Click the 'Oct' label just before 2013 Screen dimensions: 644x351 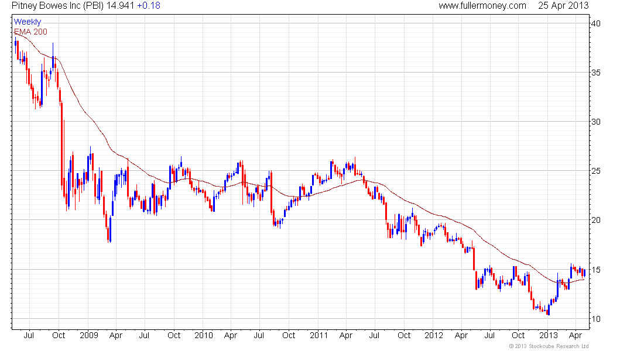pos(518,335)
